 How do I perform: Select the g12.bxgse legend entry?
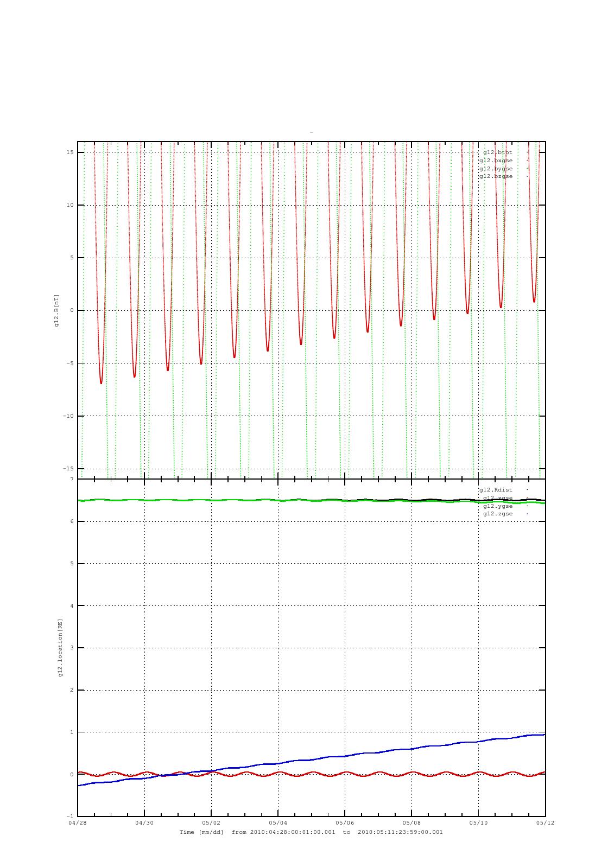[496, 161]
